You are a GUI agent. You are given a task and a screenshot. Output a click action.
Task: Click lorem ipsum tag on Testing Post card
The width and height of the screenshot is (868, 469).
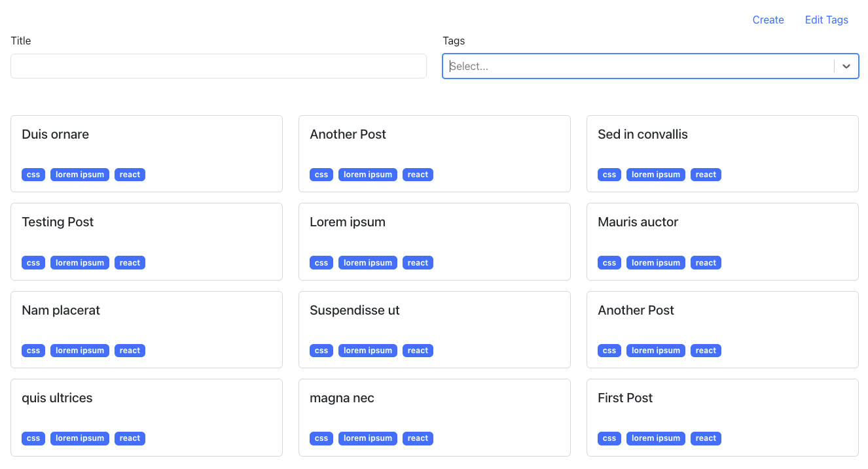tap(80, 263)
